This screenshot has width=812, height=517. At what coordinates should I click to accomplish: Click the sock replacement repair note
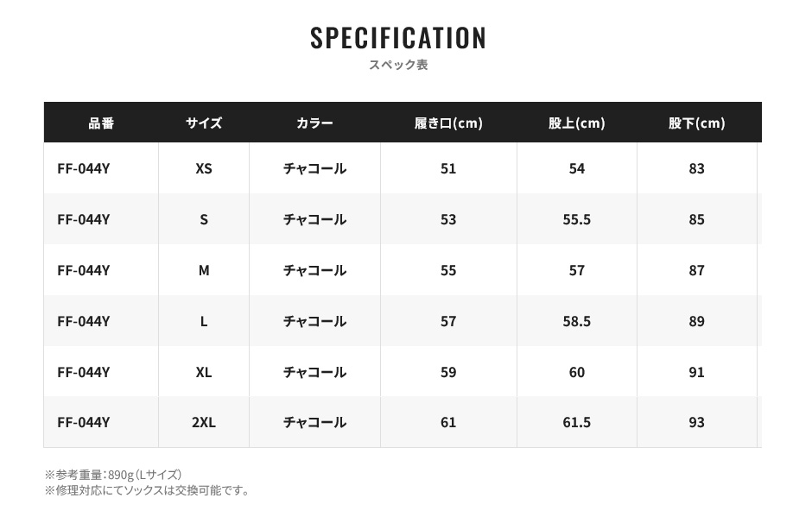[147, 490]
